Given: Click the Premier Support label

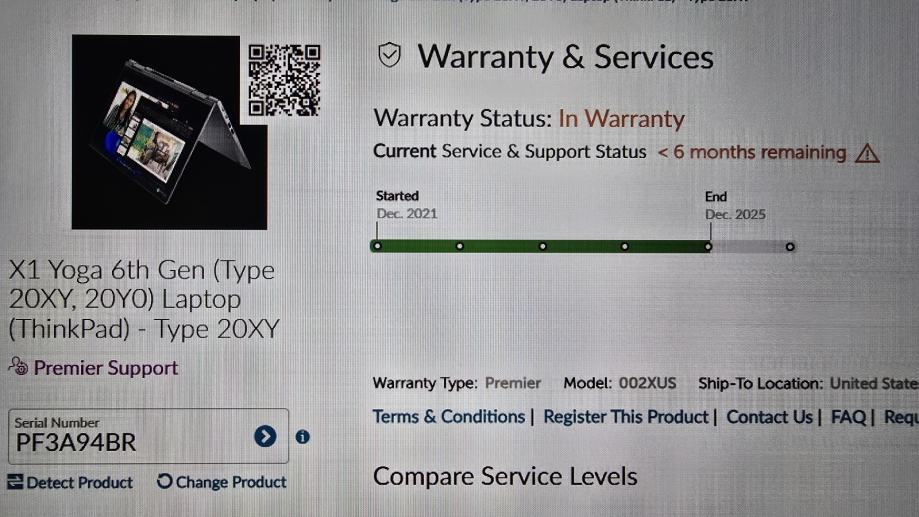Looking at the screenshot, I should coord(105,368).
